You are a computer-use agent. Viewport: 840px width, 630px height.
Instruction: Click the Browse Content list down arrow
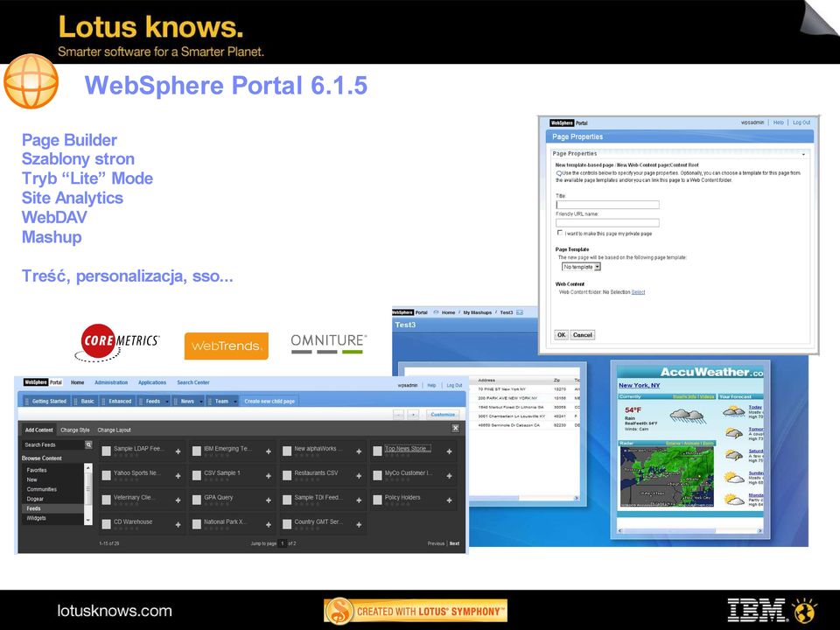(x=88, y=520)
